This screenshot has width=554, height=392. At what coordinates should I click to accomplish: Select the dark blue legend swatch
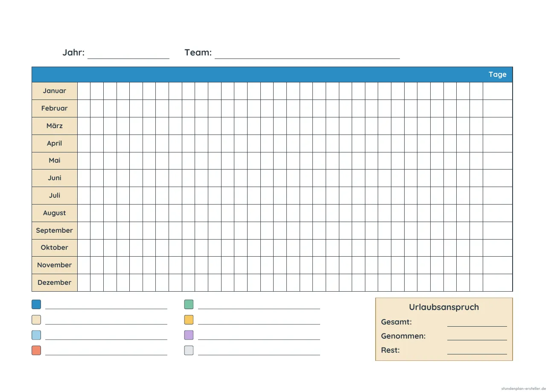(x=36, y=304)
